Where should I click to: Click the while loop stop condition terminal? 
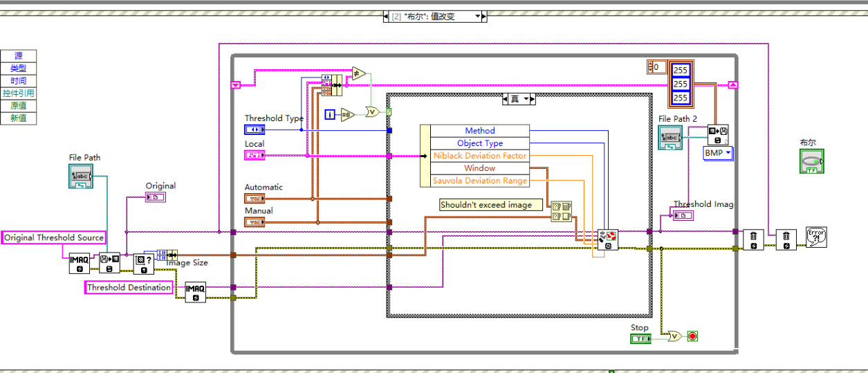coord(692,336)
